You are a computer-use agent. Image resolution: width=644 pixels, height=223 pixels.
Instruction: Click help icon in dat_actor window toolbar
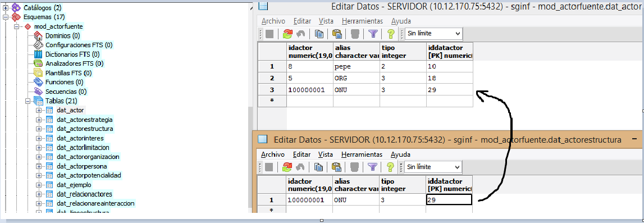click(x=391, y=34)
